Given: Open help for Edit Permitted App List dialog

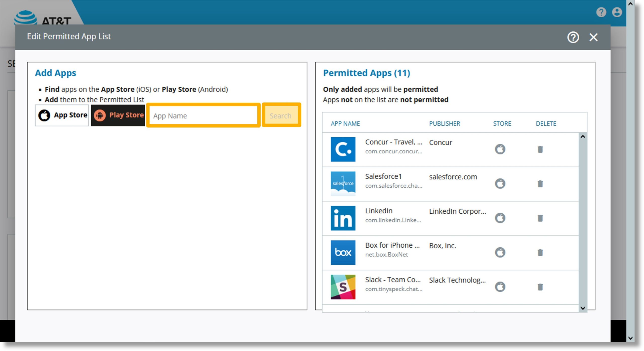Looking at the screenshot, I should point(573,37).
